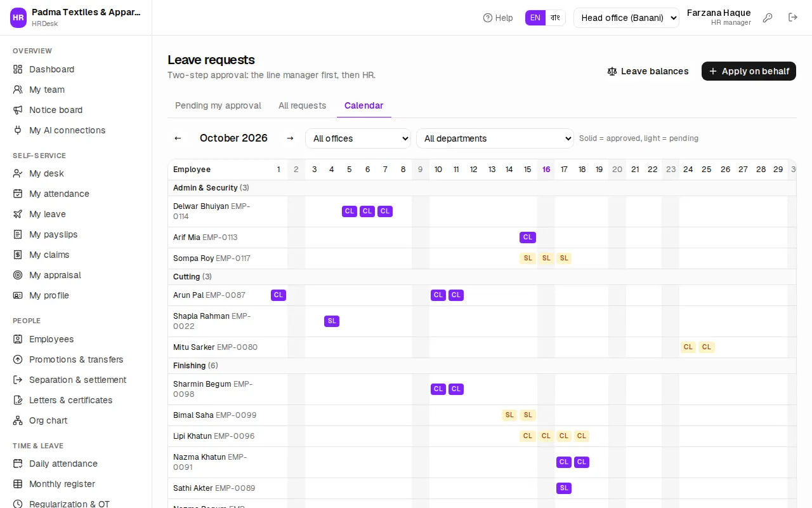The width and height of the screenshot is (812, 508).
Task: Click the My attendance calendar-check icon
Action: 18,194
